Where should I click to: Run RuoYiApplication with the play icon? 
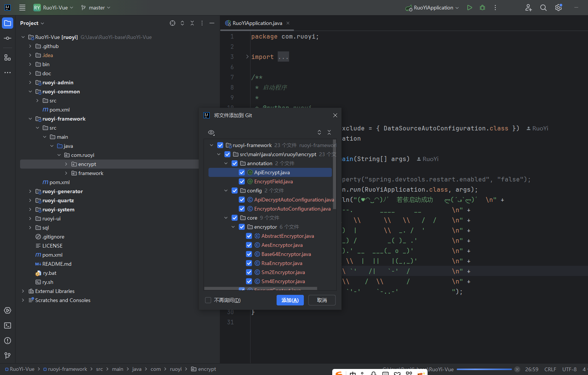click(x=470, y=8)
